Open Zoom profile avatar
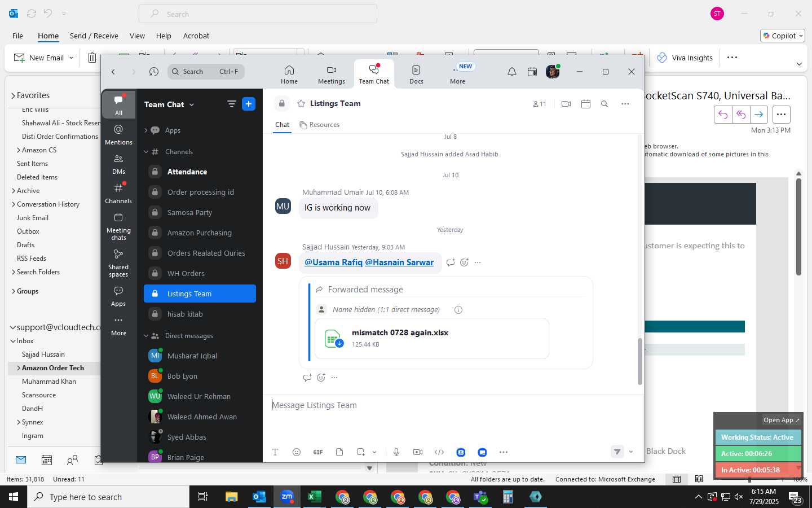Viewport: 812px width, 508px height. 553,72
